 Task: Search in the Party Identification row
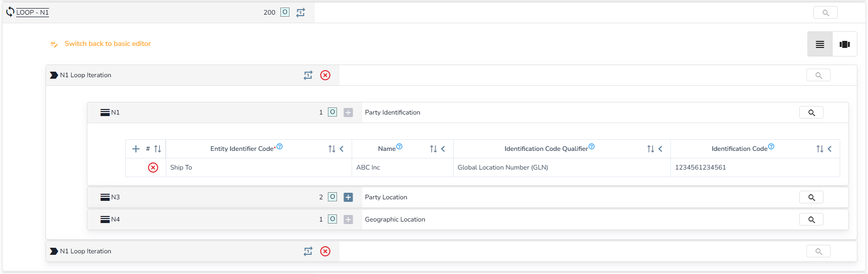[x=811, y=113]
